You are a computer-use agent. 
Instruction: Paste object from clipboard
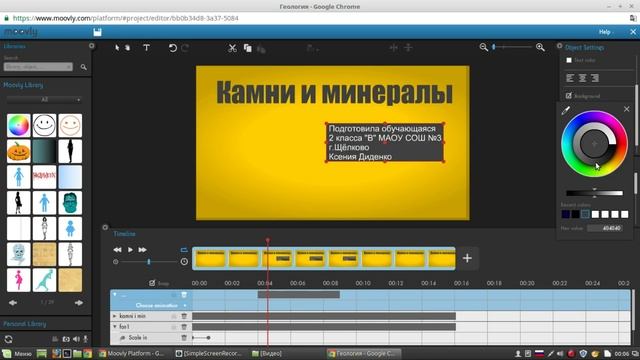[x=261, y=49]
